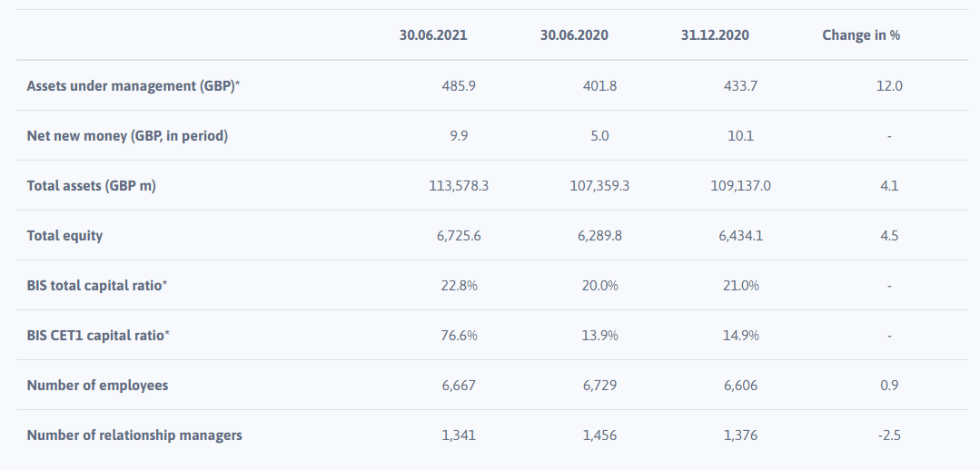Click the Number of relationship managers label
This screenshot has height=470, width=980.
tap(134, 436)
